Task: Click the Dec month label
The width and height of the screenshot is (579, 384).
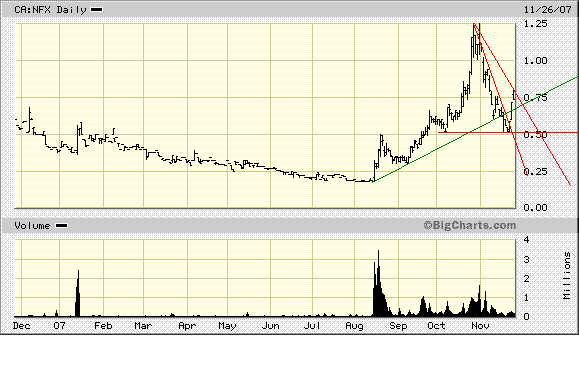Action: [21, 326]
